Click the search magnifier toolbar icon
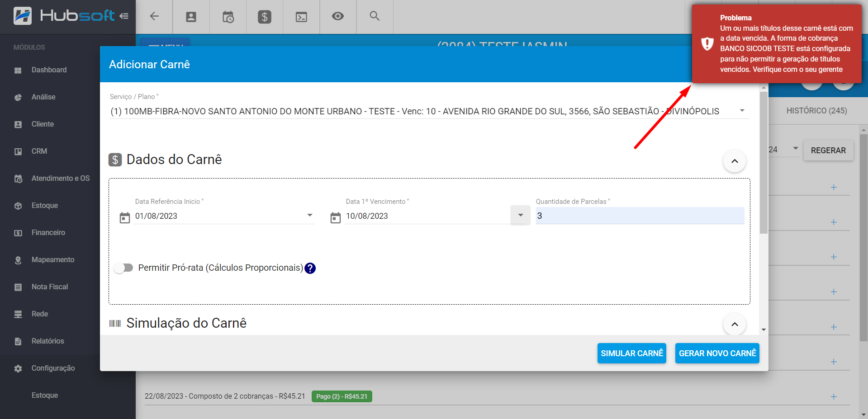The height and width of the screenshot is (419, 868). coord(375,16)
